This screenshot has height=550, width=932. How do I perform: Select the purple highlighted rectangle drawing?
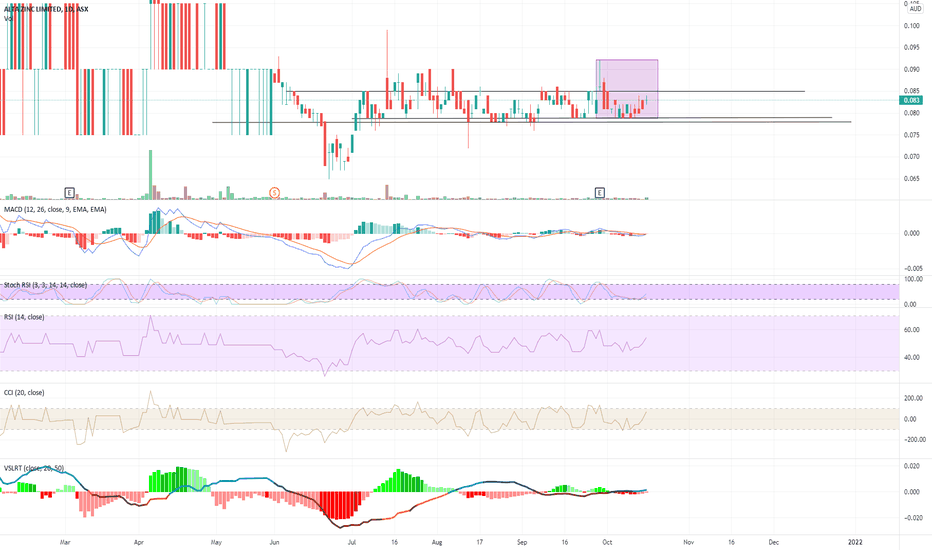point(627,89)
